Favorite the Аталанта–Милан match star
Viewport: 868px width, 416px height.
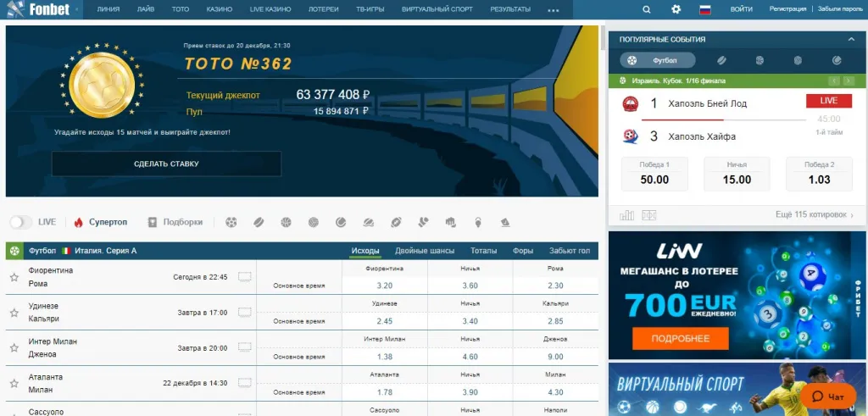click(14, 383)
